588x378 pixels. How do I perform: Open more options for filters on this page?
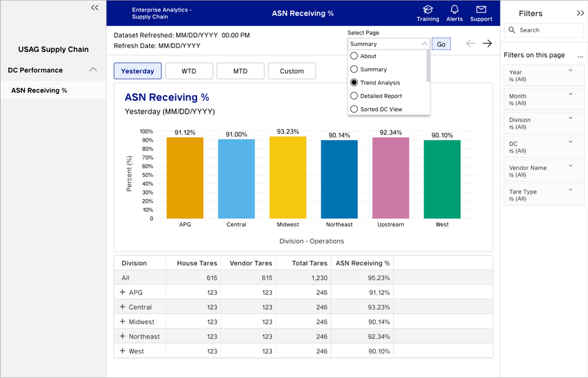(x=580, y=56)
